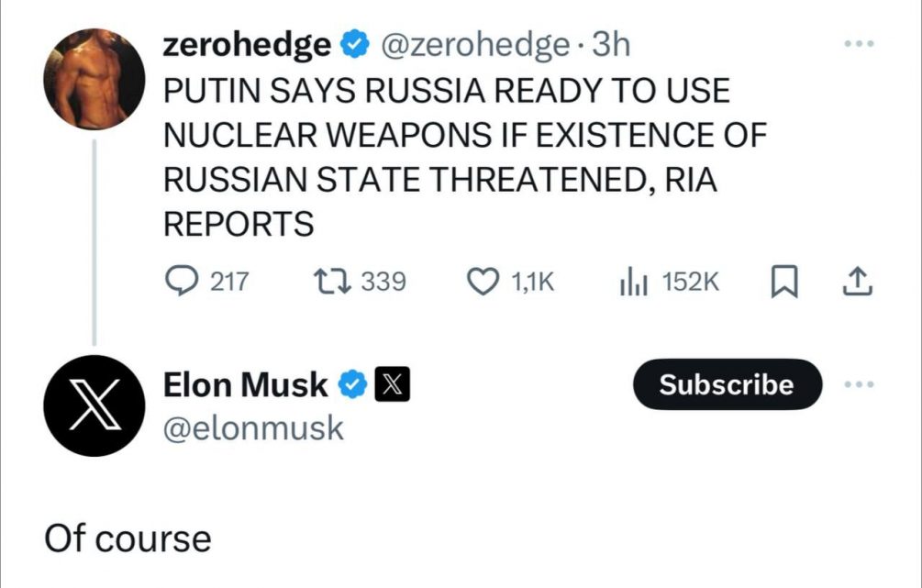Like the zerohedge tweet with heart
Image resolution: width=922 pixels, height=588 pixels.
click(483, 282)
